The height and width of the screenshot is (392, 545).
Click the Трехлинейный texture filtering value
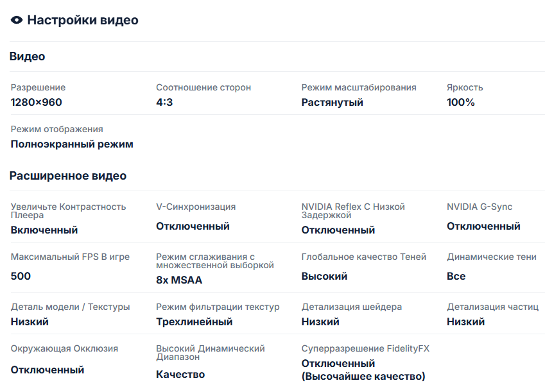[195, 322]
